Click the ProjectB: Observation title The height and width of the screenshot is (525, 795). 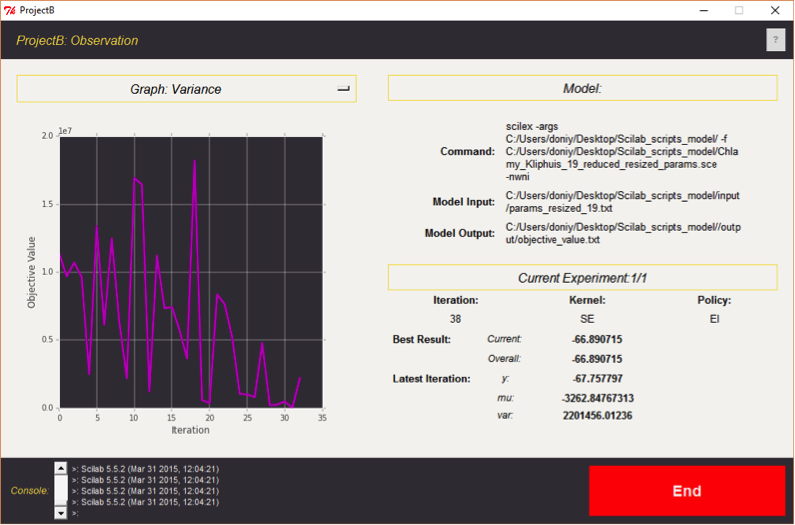[77, 41]
